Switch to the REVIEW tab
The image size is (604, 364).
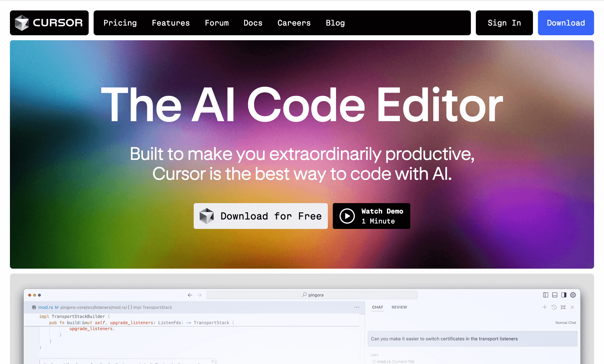coord(399,307)
